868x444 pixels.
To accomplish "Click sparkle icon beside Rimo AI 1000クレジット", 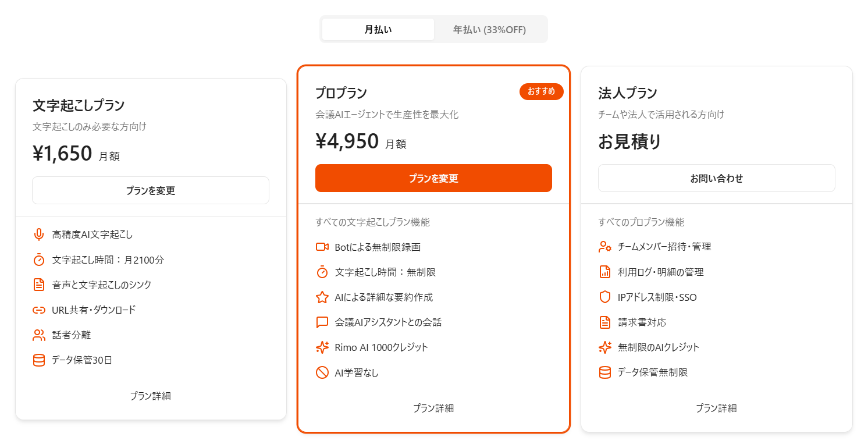I will (x=322, y=347).
